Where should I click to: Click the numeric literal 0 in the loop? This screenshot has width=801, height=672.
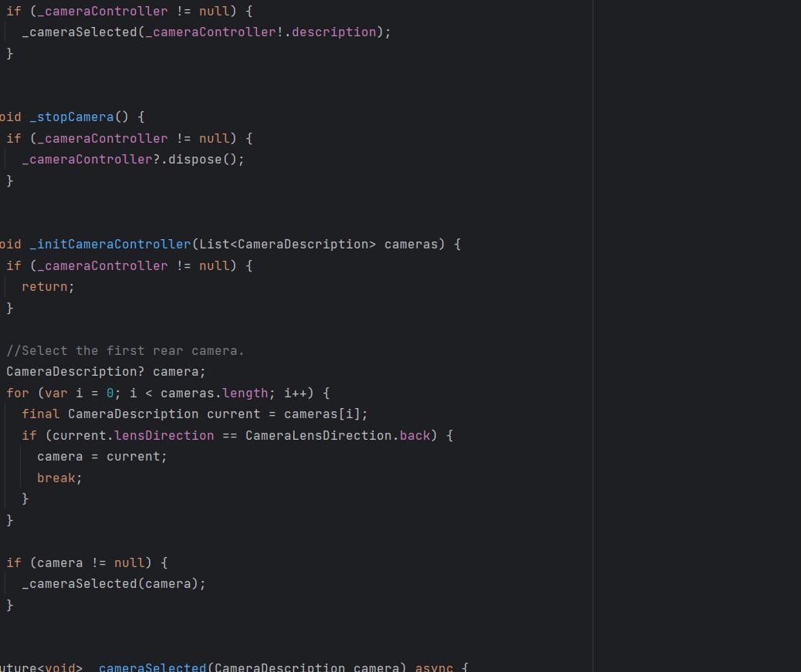(x=110, y=393)
